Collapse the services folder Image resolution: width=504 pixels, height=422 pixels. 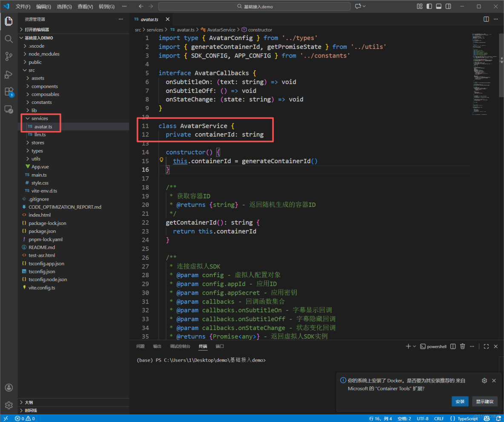[x=40, y=118]
